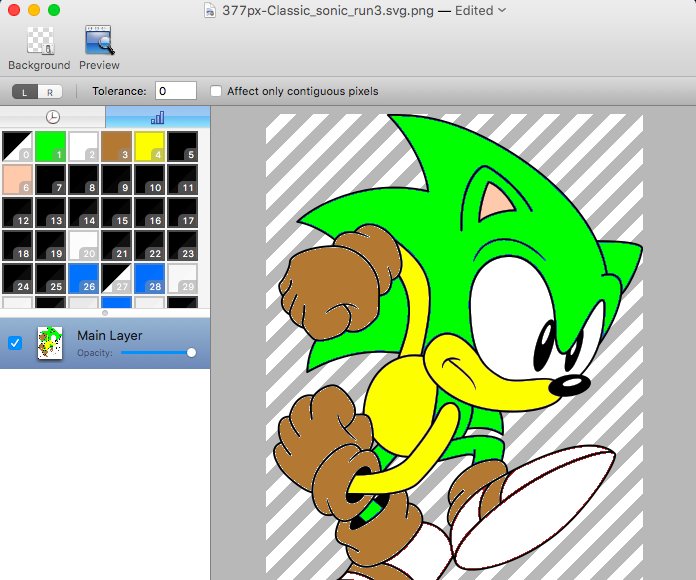Select color swatch number 9

116,179
